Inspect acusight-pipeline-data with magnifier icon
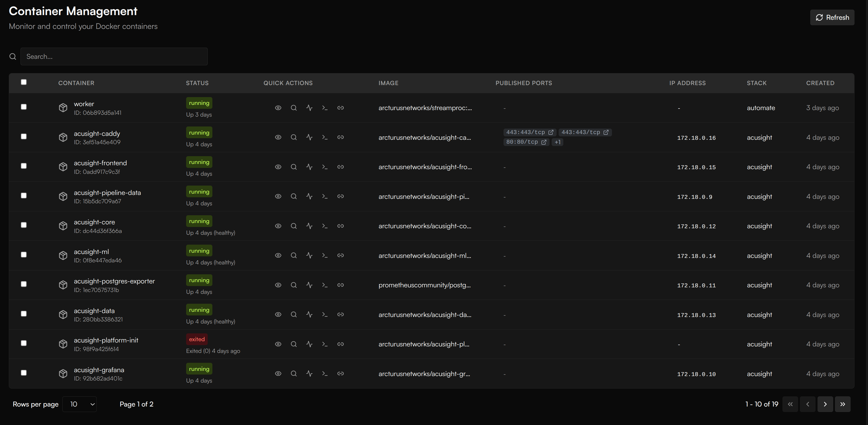This screenshot has height=425, width=868. (294, 196)
